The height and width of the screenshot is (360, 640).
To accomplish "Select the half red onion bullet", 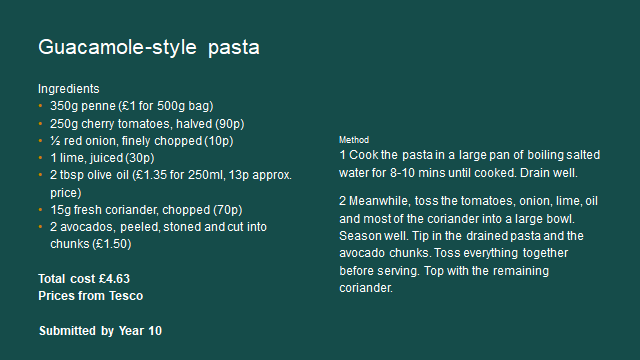I will point(142,141).
